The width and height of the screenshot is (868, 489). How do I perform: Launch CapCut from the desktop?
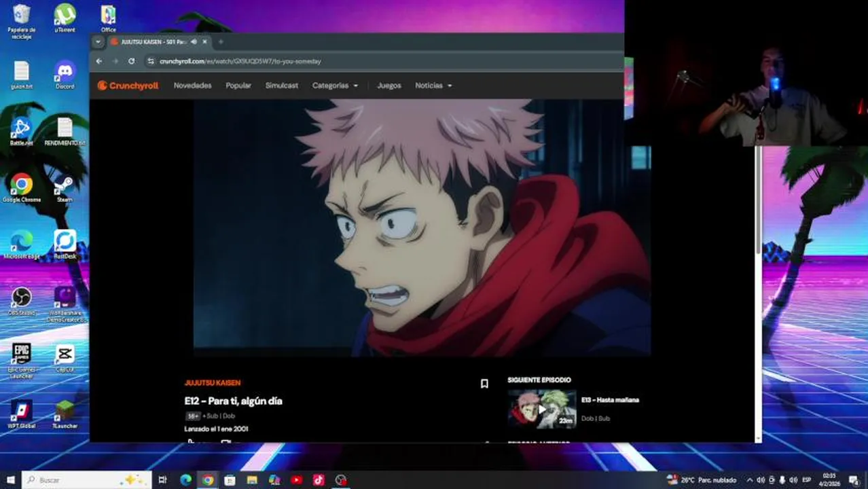point(65,359)
